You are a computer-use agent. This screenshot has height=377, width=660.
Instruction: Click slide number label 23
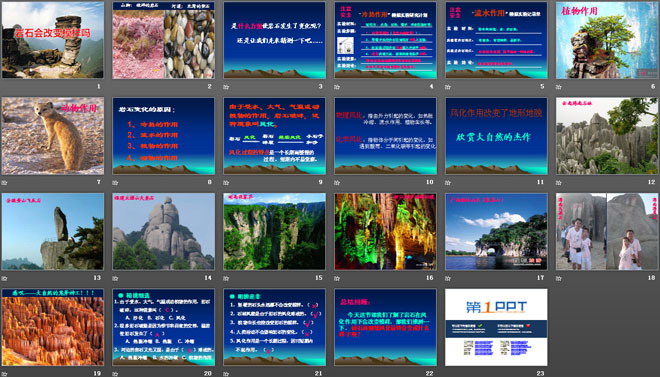[540, 373]
